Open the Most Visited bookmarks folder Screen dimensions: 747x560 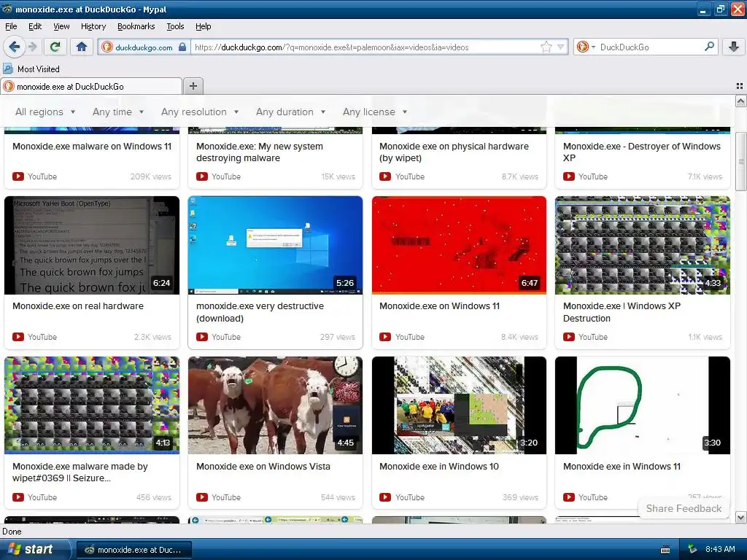(x=31, y=69)
